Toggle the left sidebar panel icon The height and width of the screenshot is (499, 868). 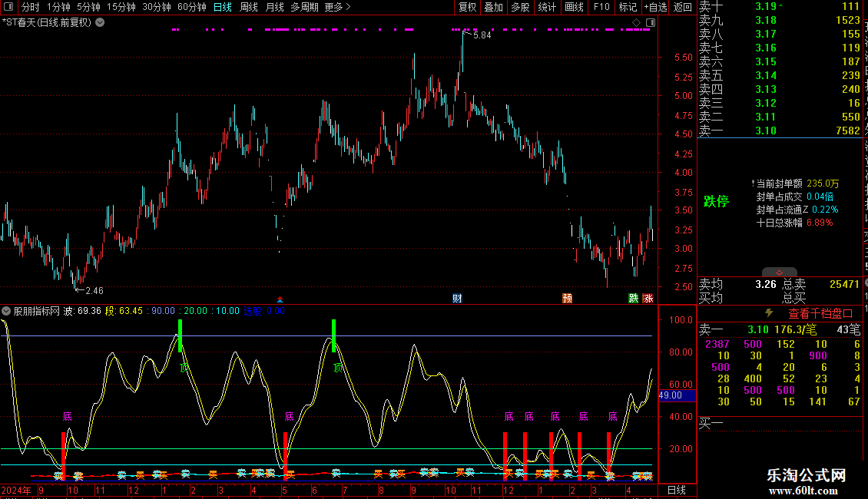tap(8, 7)
